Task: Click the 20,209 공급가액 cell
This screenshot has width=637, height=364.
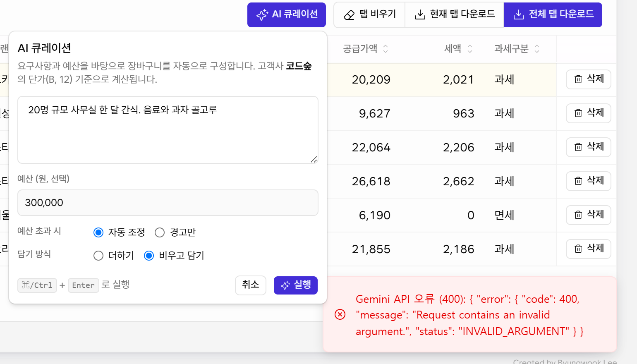Action: click(x=371, y=79)
